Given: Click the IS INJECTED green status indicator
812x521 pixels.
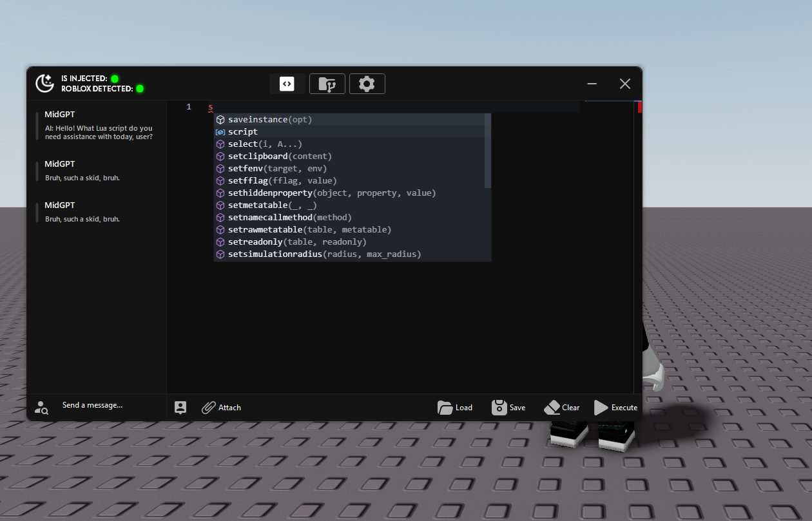Looking at the screenshot, I should tap(115, 79).
